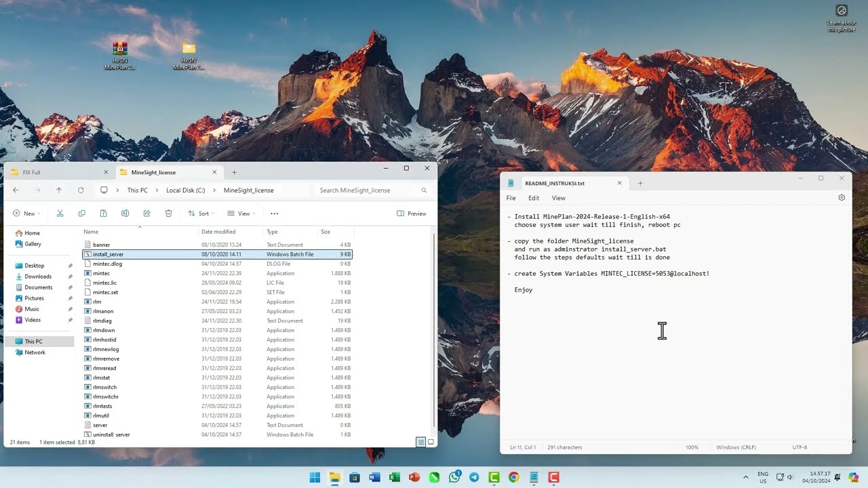Select the rlmdiag text document
Screen dimensions: 868x488
(x=217, y=321)
